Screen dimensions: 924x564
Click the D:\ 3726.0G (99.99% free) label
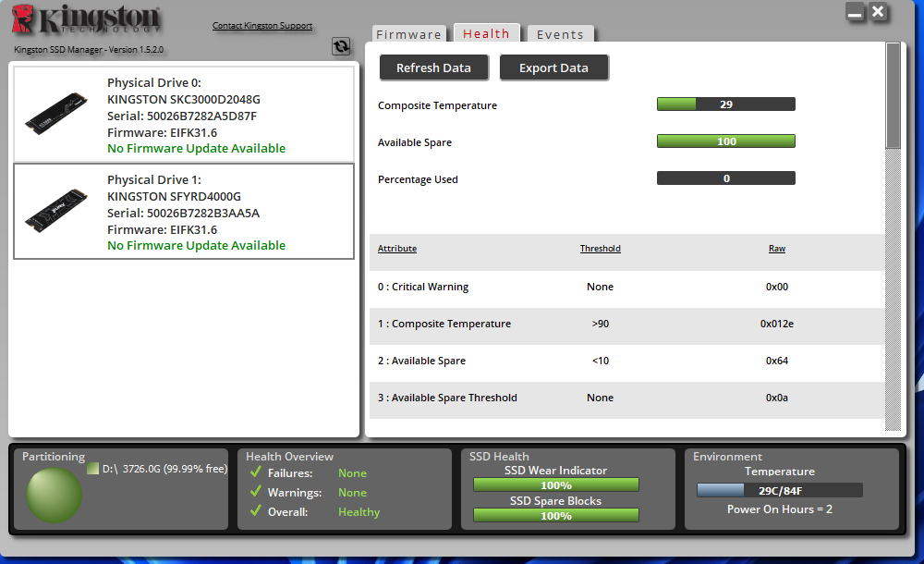pyautogui.click(x=165, y=469)
